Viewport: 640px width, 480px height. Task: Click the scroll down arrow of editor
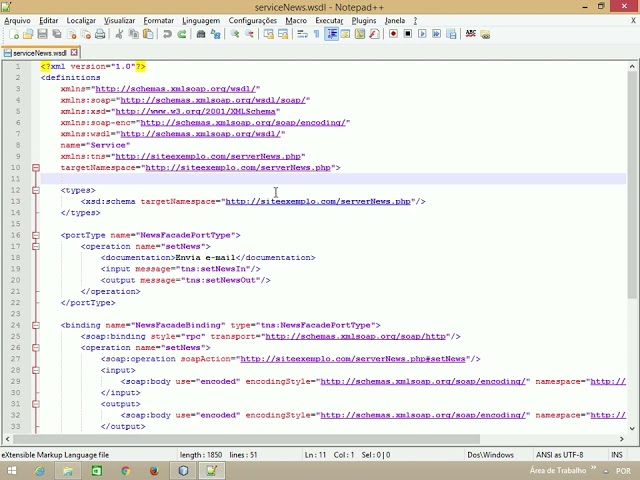632,429
